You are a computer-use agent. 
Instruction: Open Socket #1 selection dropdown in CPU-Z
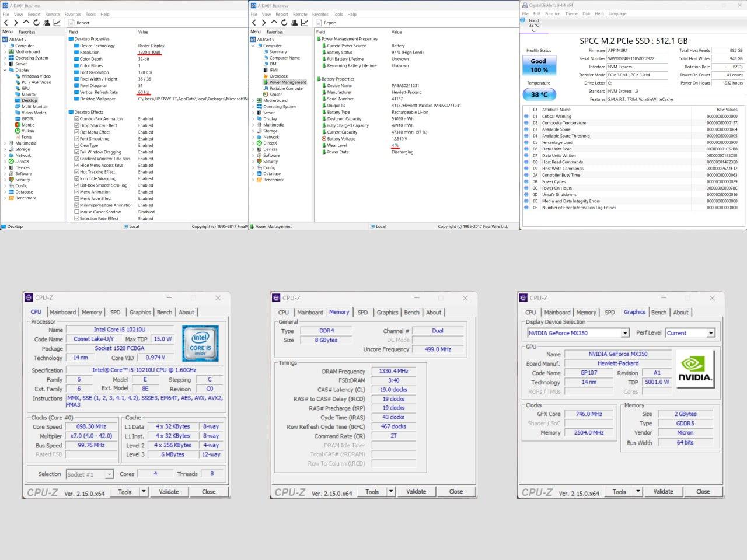pyautogui.click(x=109, y=474)
